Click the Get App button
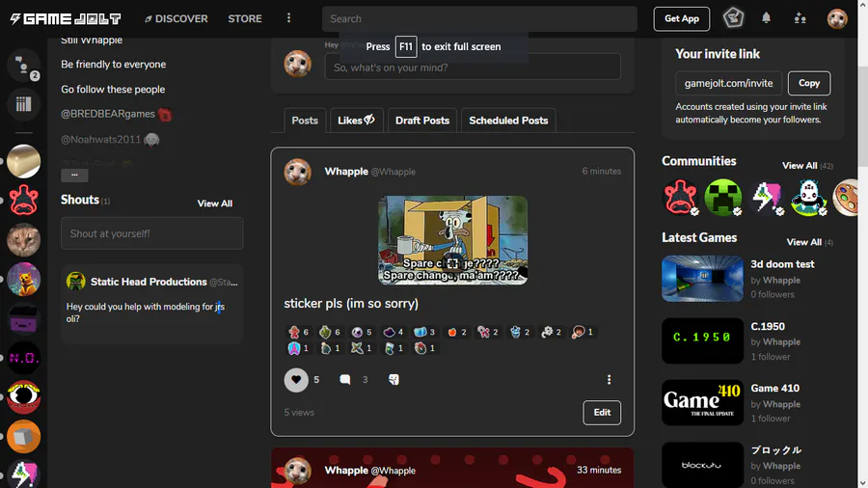The image size is (868, 488). pos(682,19)
